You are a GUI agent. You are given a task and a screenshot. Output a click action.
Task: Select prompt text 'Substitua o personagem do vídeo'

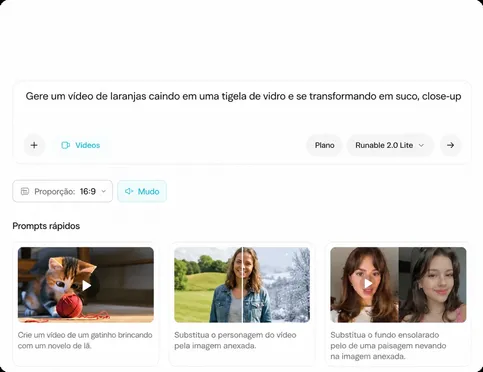(235, 335)
